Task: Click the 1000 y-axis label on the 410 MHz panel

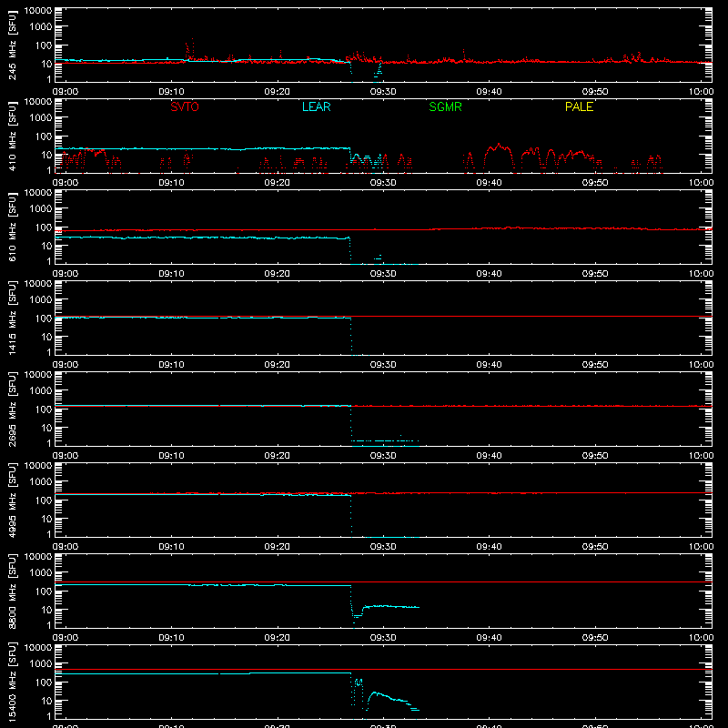Action: click(x=41, y=117)
